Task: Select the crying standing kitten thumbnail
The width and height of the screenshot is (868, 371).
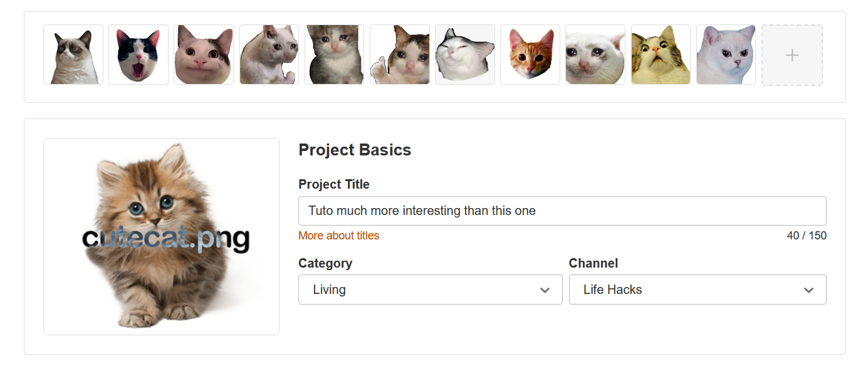Action: (x=334, y=55)
